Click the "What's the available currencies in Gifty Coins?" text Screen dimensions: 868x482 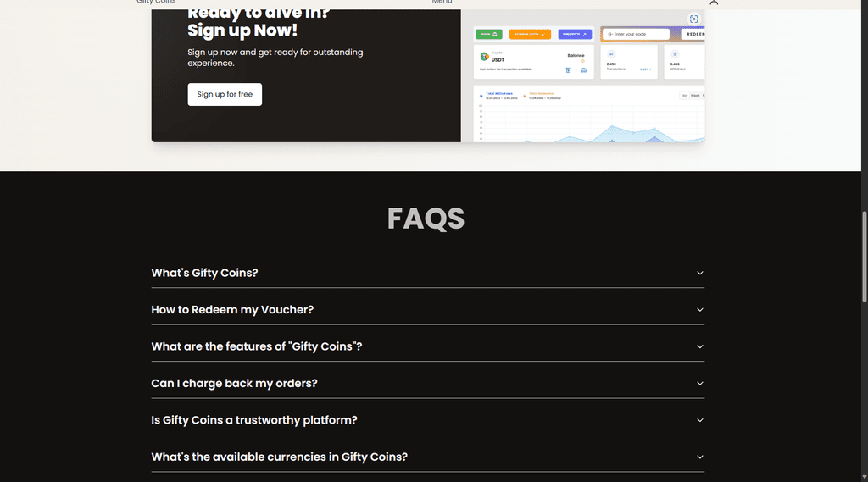pos(279,457)
